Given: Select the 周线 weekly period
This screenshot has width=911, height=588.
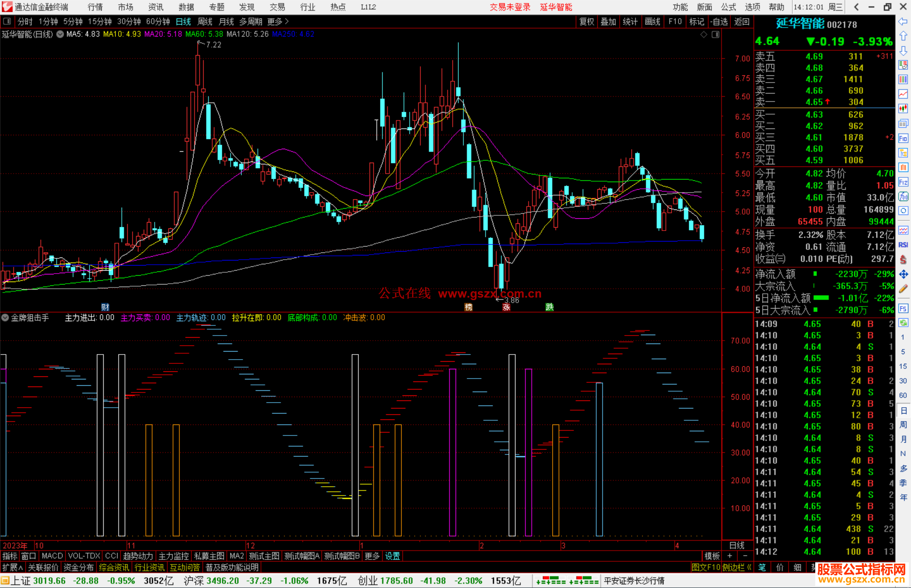Looking at the screenshot, I should (x=205, y=21).
